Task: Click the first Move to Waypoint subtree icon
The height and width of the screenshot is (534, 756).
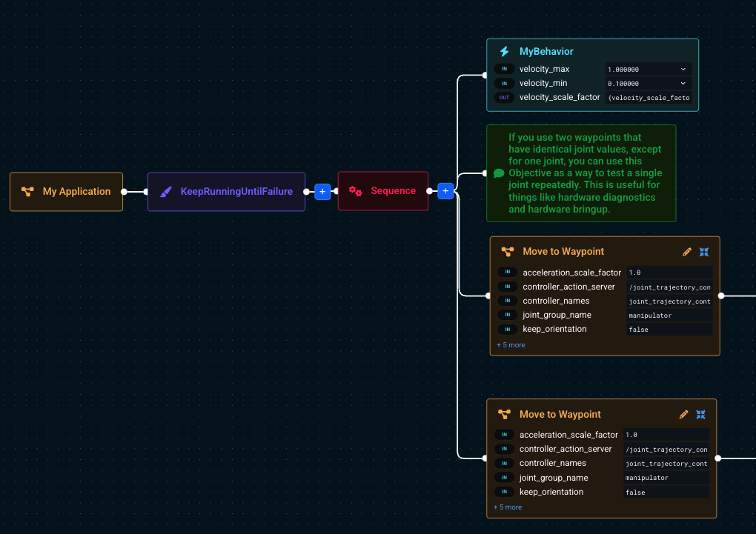Action: coord(508,252)
